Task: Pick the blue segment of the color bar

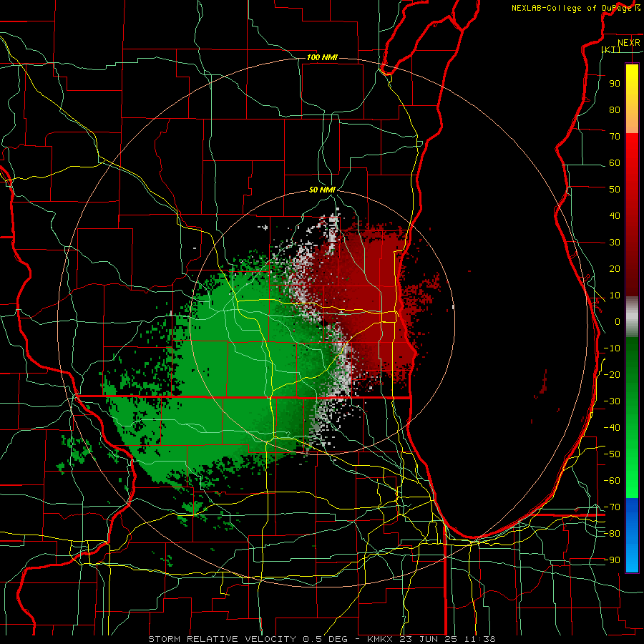Action: (632, 535)
